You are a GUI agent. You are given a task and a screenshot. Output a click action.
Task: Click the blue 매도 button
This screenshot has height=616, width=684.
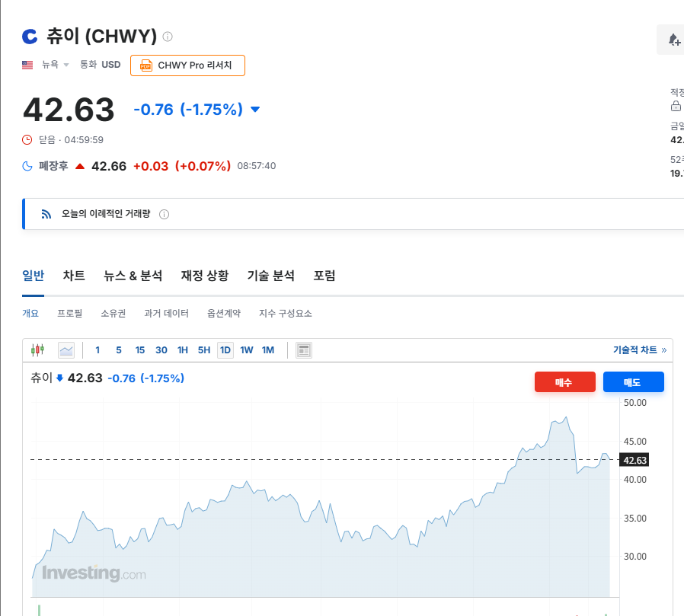coord(634,382)
